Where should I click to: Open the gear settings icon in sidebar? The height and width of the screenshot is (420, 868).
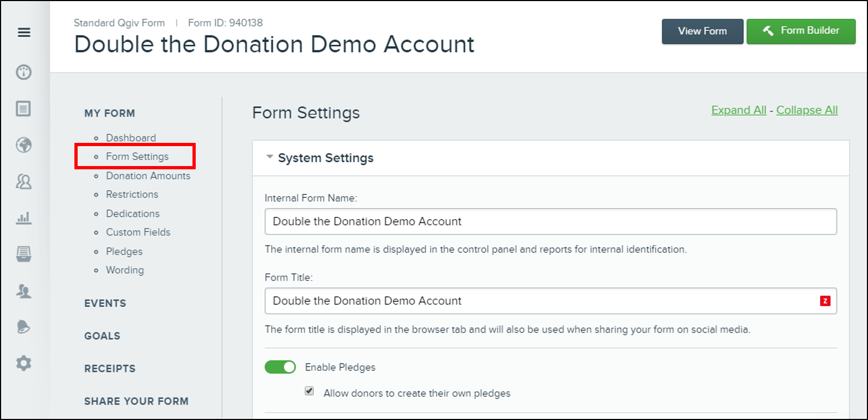click(x=24, y=363)
